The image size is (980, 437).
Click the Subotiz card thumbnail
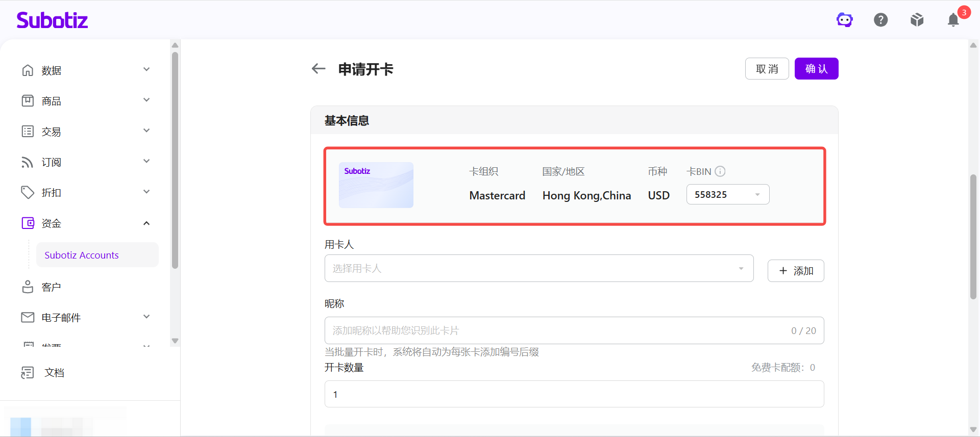tap(376, 185)
